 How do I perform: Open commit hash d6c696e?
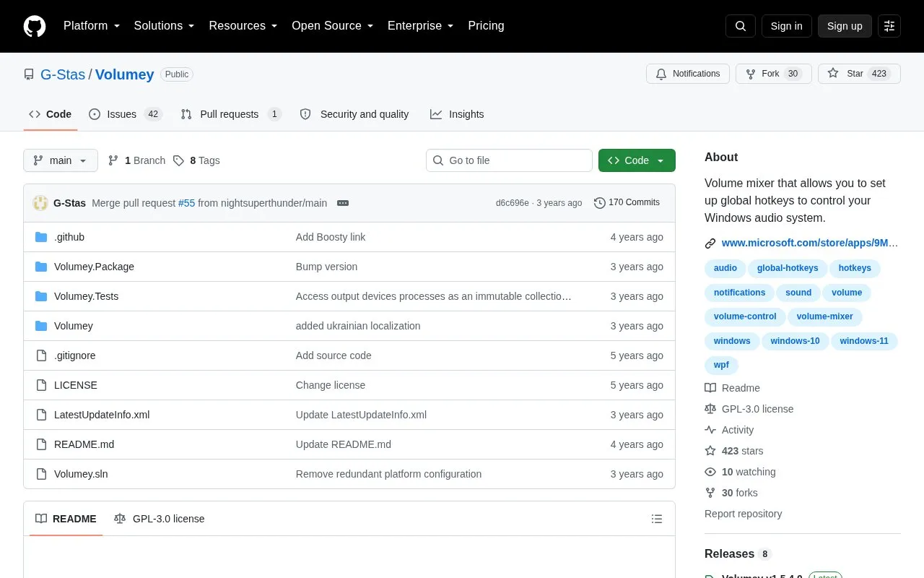pos(513,203)
